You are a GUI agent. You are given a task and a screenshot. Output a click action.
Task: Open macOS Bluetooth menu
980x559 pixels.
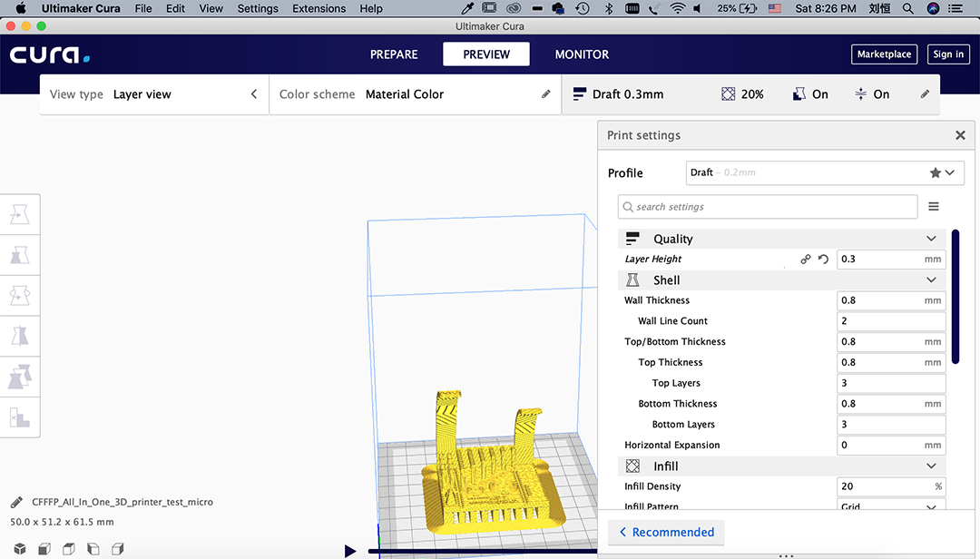(609, 8)
